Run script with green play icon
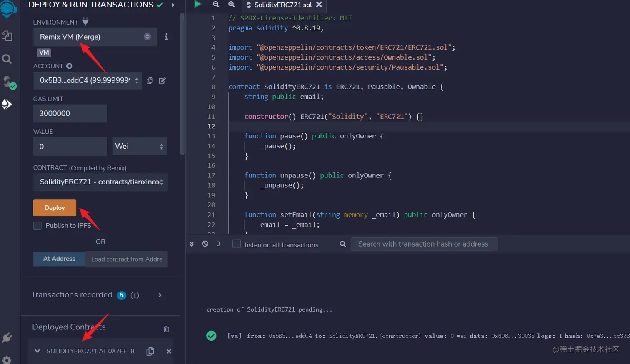The width and height of the screenshot is (630, 364). point(197,4)
